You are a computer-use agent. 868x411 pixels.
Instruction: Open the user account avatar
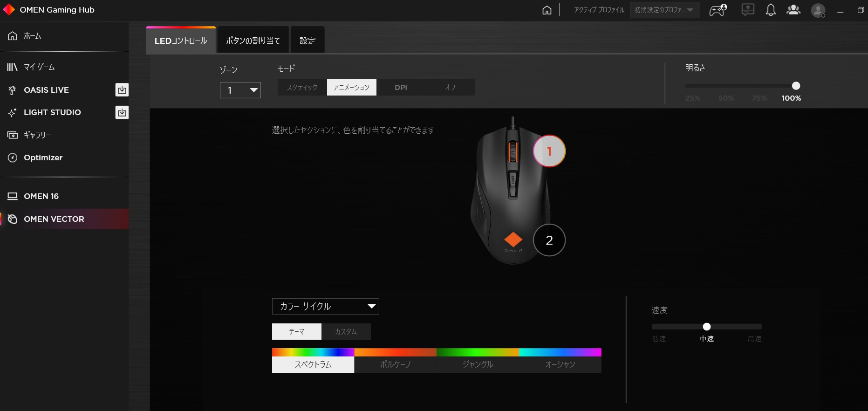(x=818, y=10)
